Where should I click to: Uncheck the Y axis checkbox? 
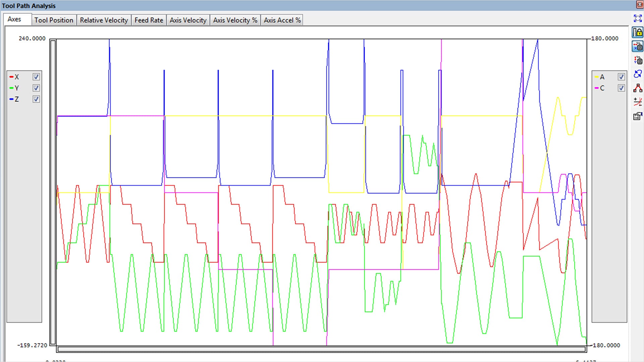point(36,88)
